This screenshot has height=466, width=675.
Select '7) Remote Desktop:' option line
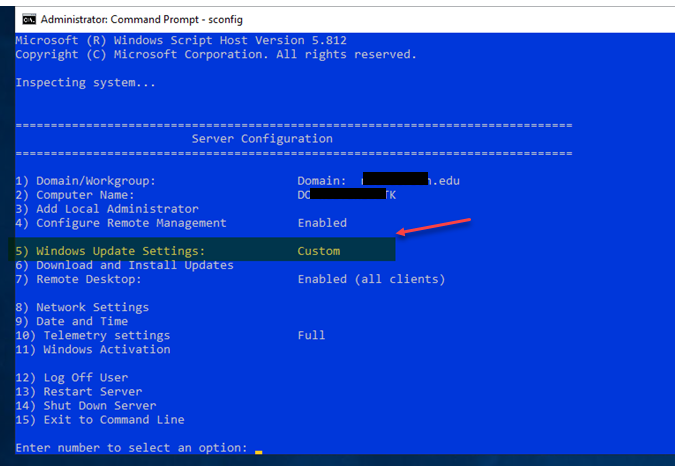click(78, 279)
